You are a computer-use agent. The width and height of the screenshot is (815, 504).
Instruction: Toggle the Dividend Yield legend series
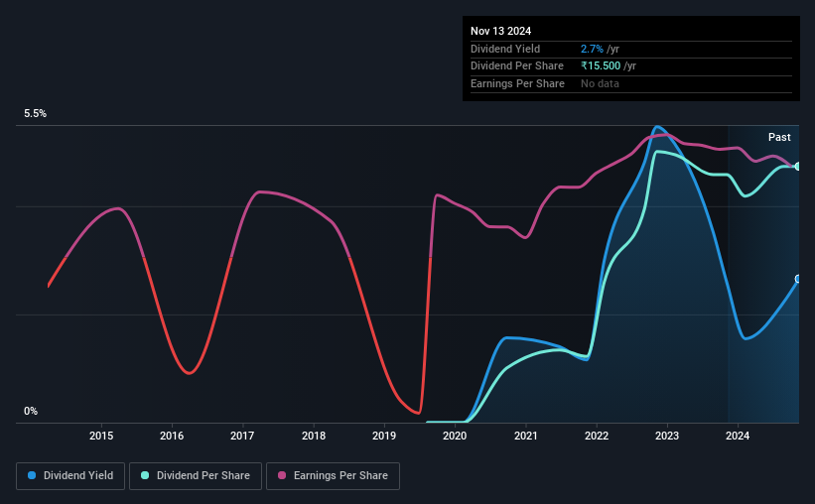coord(70,476)
